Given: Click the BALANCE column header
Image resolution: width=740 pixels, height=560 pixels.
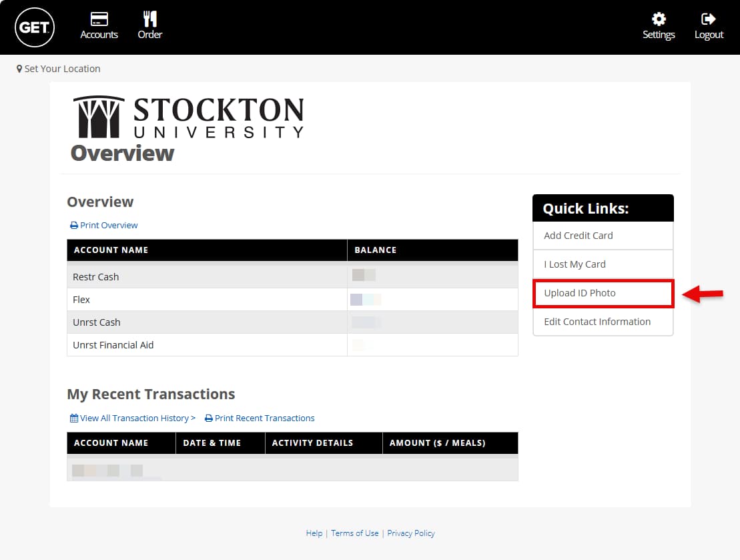Looking at the screenshot, I should point(433,250).
